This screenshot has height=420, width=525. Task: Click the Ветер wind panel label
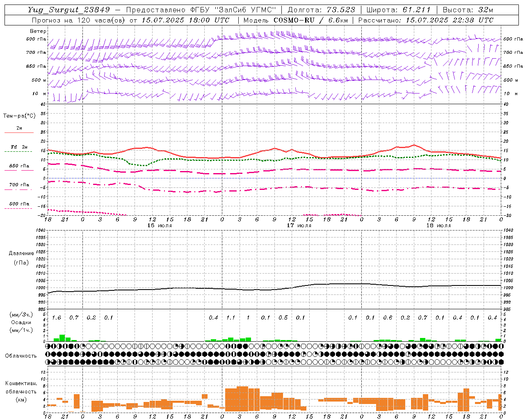(x=38, y=31)
